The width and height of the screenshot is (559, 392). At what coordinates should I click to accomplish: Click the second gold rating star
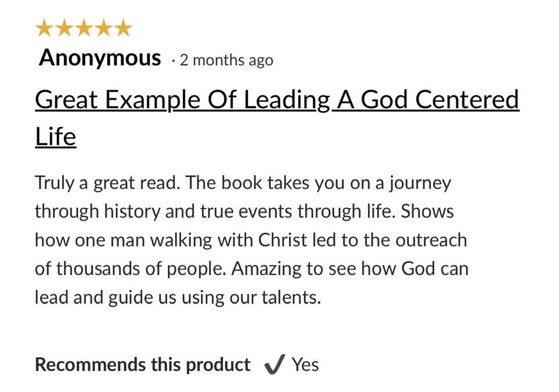pyautogui.click(x=64, y=28)
